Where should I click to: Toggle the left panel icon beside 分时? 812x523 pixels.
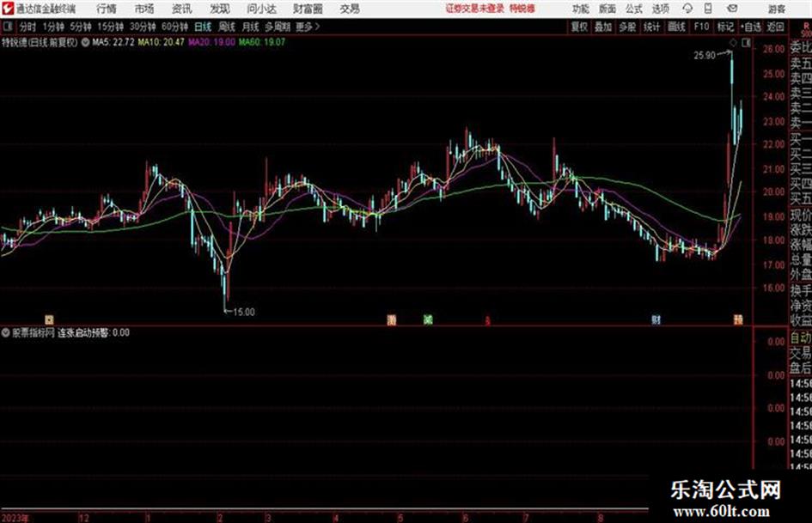point(7,27)
